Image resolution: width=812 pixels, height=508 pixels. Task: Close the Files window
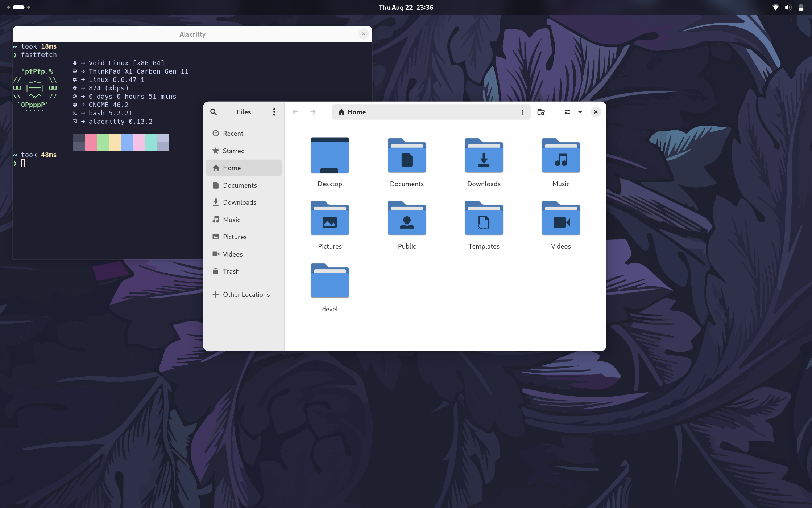pos(596,112)
